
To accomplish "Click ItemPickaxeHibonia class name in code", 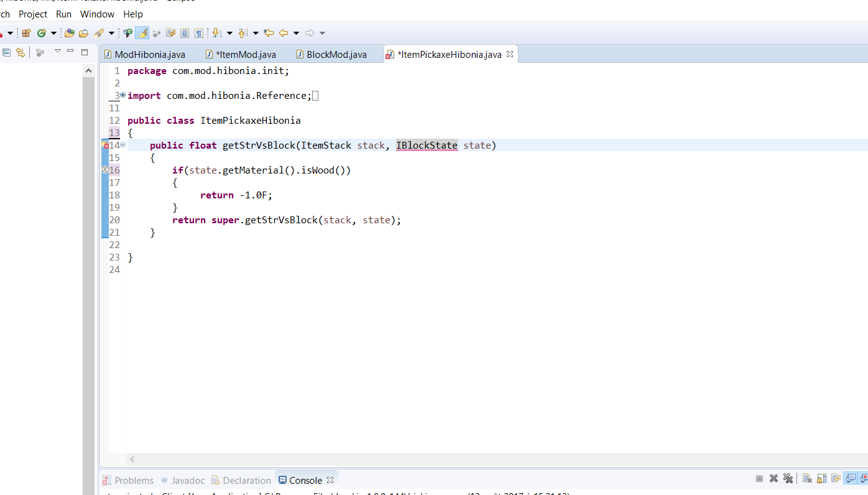I will pyautogui.click(x=250, y=120).
